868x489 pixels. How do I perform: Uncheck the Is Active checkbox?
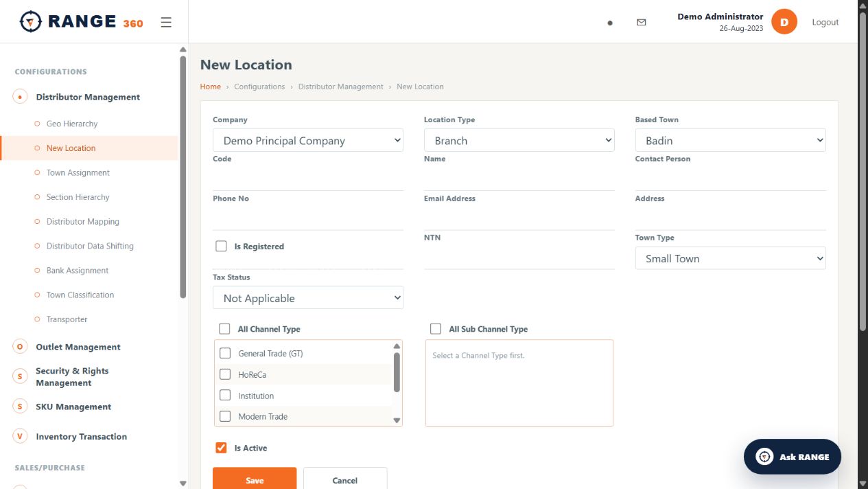click(221, 448)
